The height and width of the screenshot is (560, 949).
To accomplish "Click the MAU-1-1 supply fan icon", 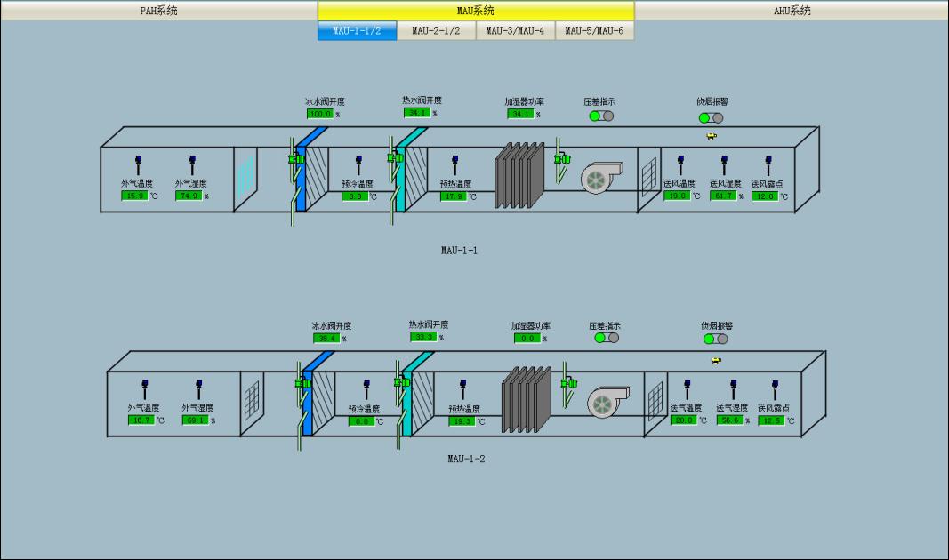I will pyautogui.click(x=598, y=178).
